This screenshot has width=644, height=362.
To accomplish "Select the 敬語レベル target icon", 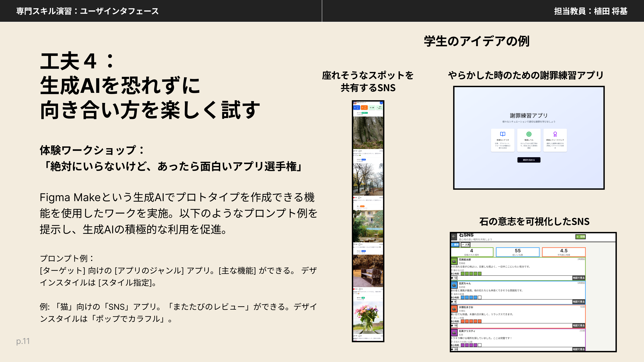I will [529, 134].
